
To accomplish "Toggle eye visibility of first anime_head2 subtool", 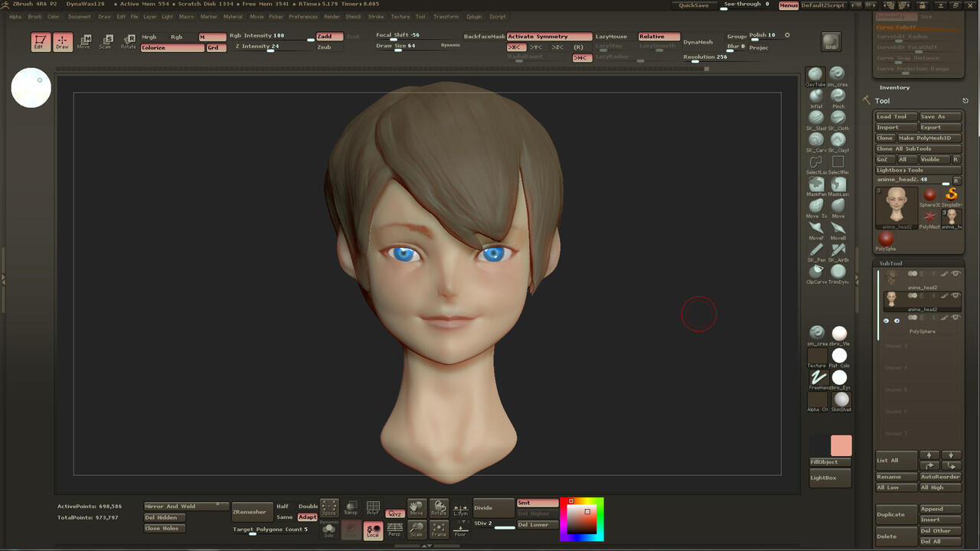I will point(955,274).
